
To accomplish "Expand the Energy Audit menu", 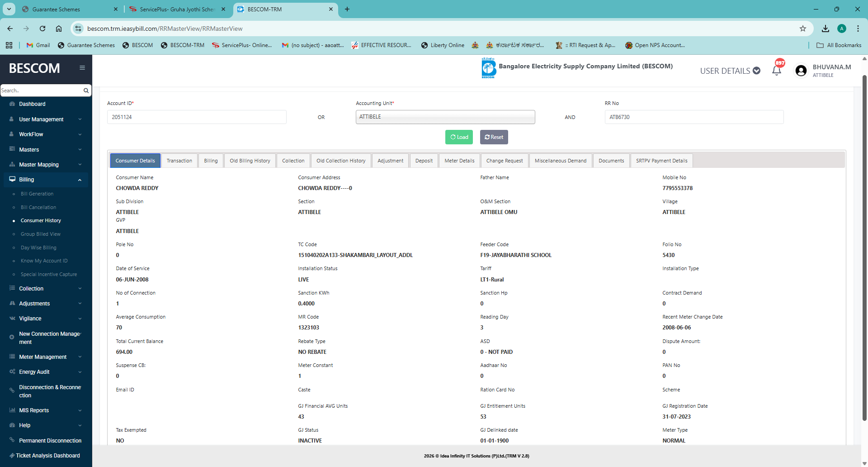I will coord(45,372).
